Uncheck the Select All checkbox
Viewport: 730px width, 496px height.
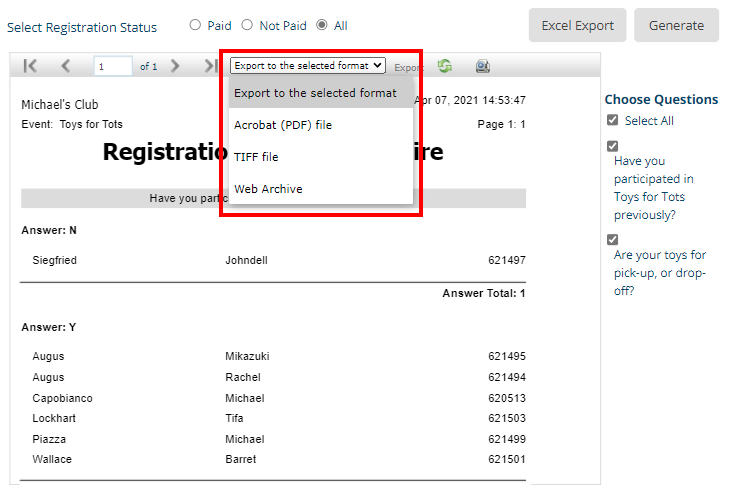tap(612, 120)
